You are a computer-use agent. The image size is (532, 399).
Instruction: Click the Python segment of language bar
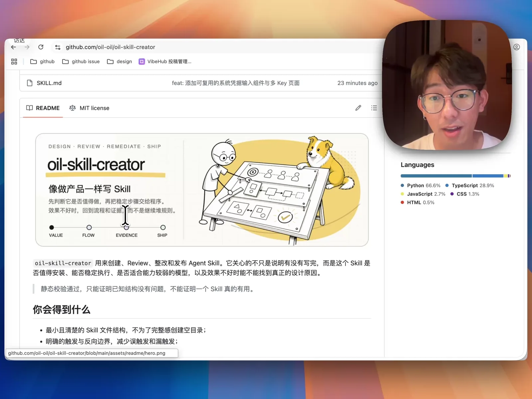(x=436, y=176)
